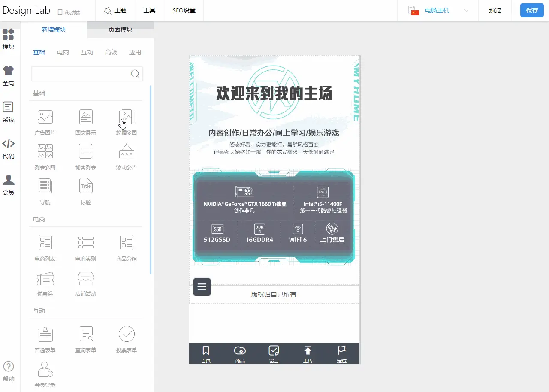
Task: Click the 预览 preview button
Action: [x=495, y=10]
